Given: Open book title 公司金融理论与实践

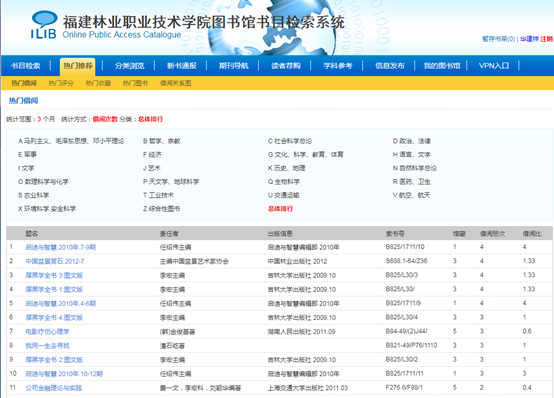Looking at the screenshot, I should (53, 388).
